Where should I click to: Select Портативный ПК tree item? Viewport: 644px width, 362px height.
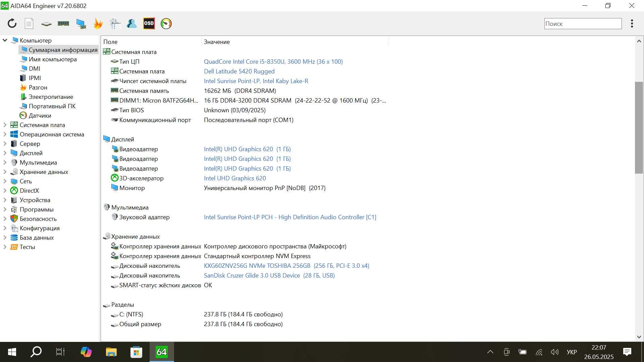[52, 106]
